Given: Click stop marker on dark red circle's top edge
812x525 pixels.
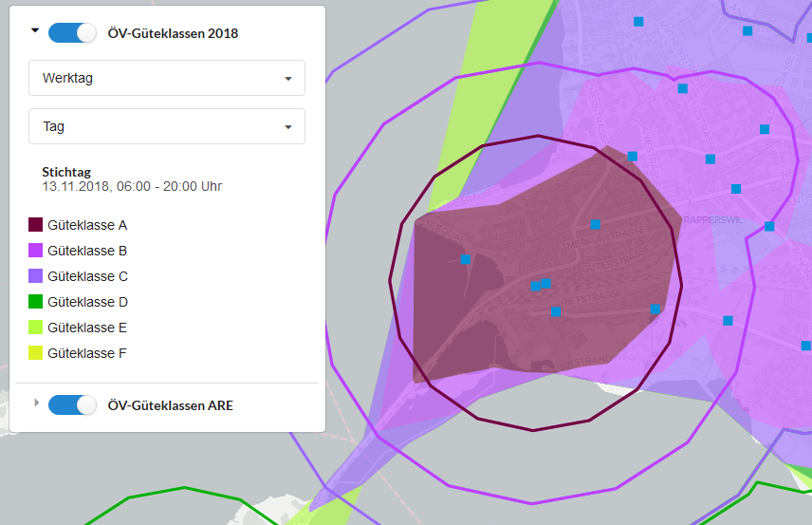Looking at the screenshot, I should click(x=633, y=156).
